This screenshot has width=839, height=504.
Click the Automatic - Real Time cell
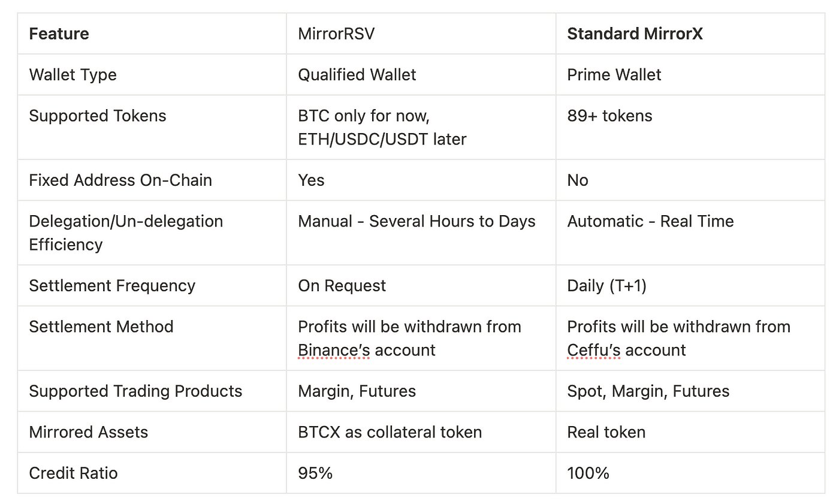click(x=650, y=221)
